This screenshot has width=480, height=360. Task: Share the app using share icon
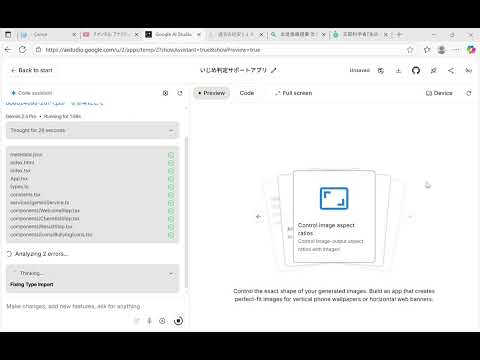(x=451, y=70)
